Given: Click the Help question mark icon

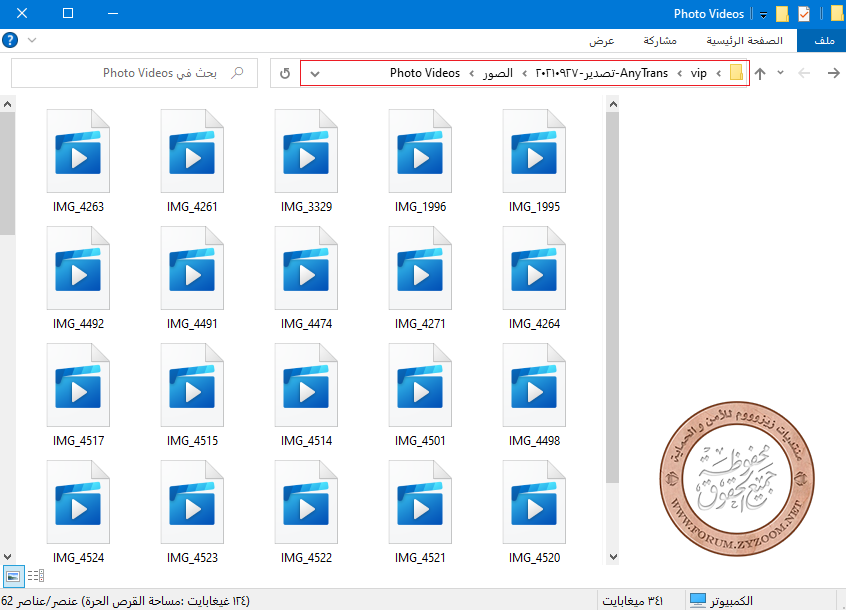Looking at the screenshot, I should (10, 40).
